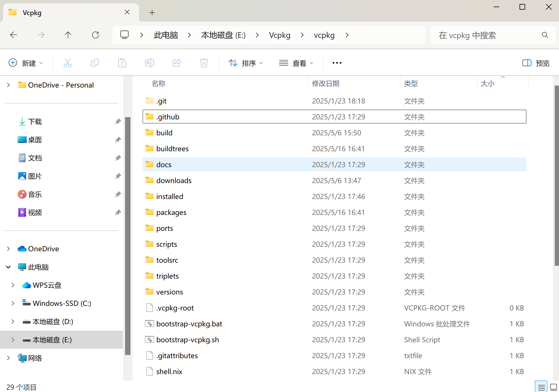Toggle the 预览 preview pane

tap(536, 63)
